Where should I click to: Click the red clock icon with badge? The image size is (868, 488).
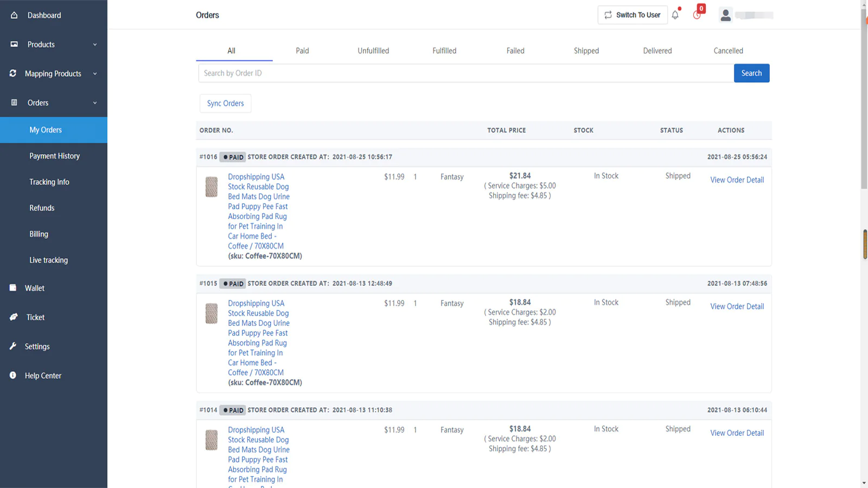tap(697, 15)
